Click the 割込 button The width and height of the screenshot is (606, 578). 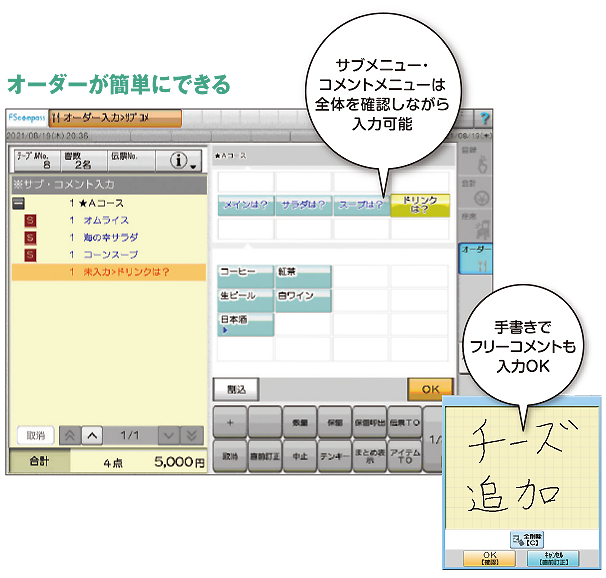(236, 389)
